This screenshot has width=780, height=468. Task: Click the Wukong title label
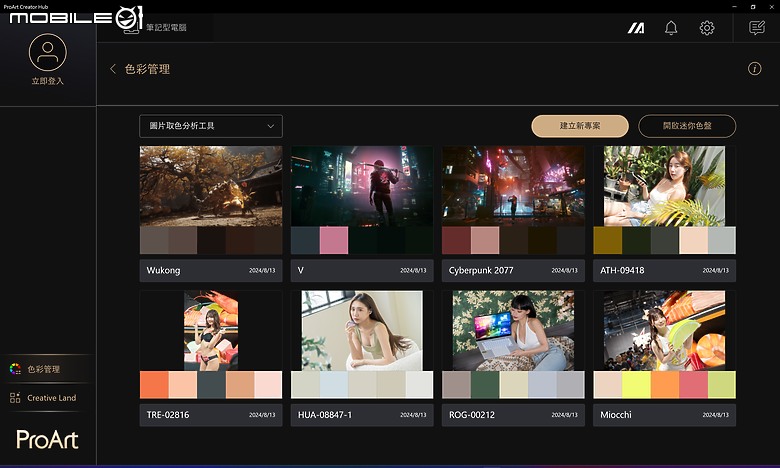tap(163, 271)
